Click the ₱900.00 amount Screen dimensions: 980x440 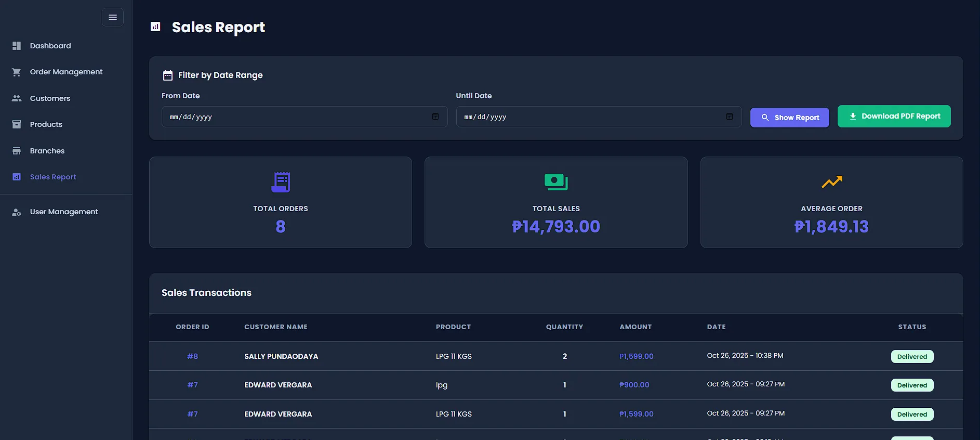tap(634, 385)
